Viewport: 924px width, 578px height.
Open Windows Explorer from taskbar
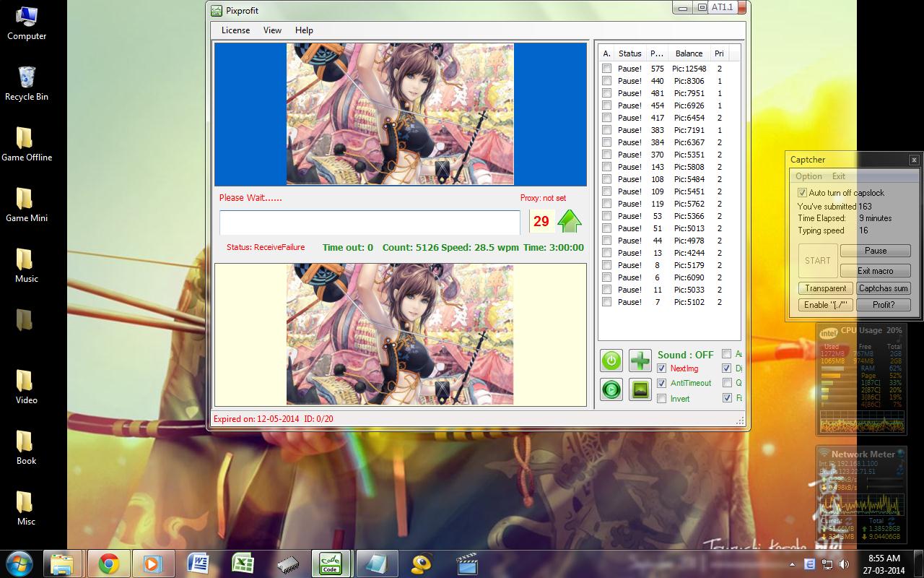(64, 564)
